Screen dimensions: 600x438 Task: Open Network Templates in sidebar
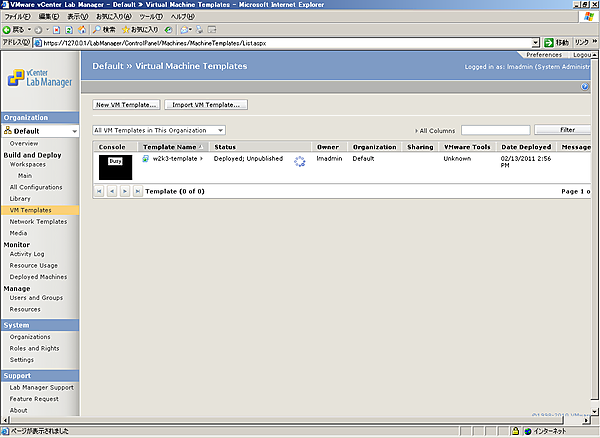pyautogui.click(x=38, y=221)
